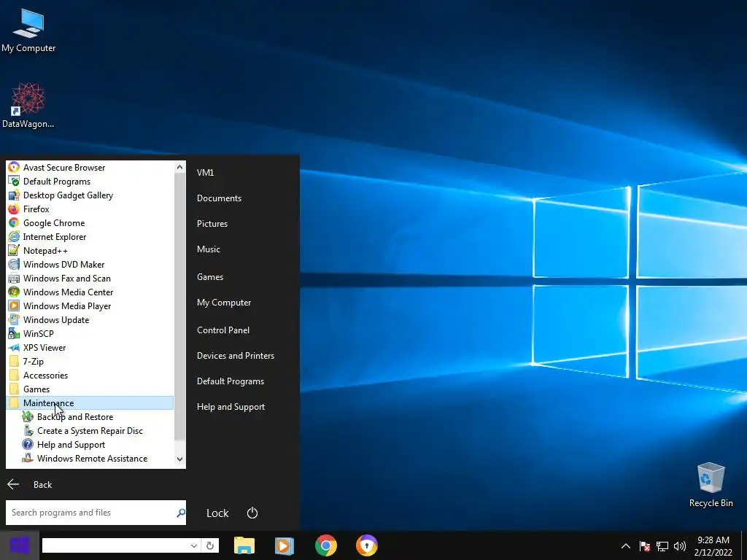Screen dimensions: 747x560
Task: Start Internet Explorer
Action: (x=90, y=237)
